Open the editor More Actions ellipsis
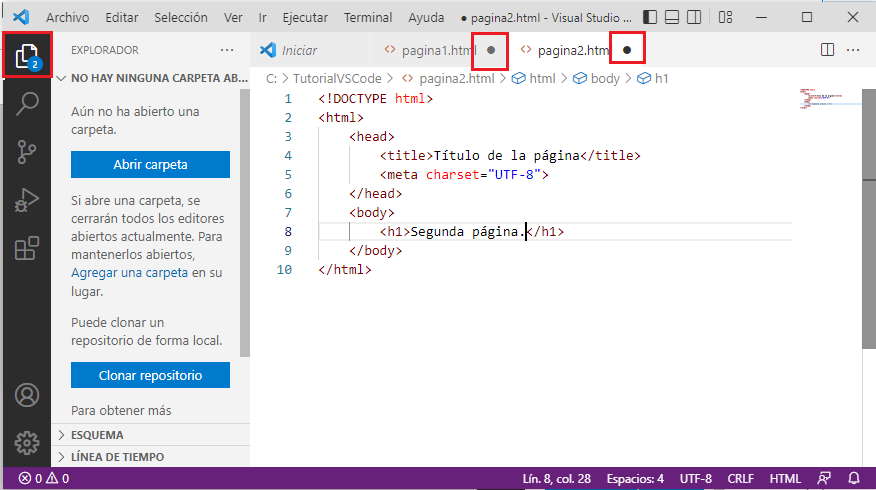The width and height of the screenshot is (876, 490). click(x=853, y=50)
